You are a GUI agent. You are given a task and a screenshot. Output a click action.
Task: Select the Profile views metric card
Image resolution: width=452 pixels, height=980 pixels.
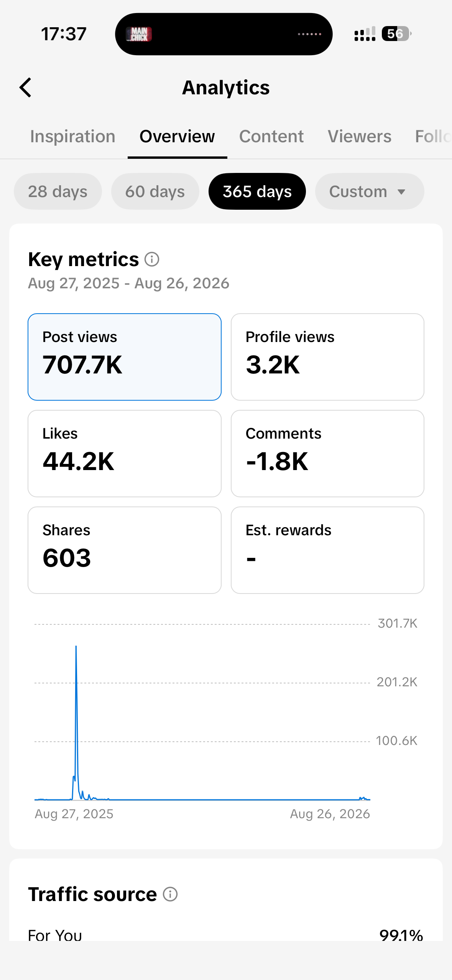[327, 357]
